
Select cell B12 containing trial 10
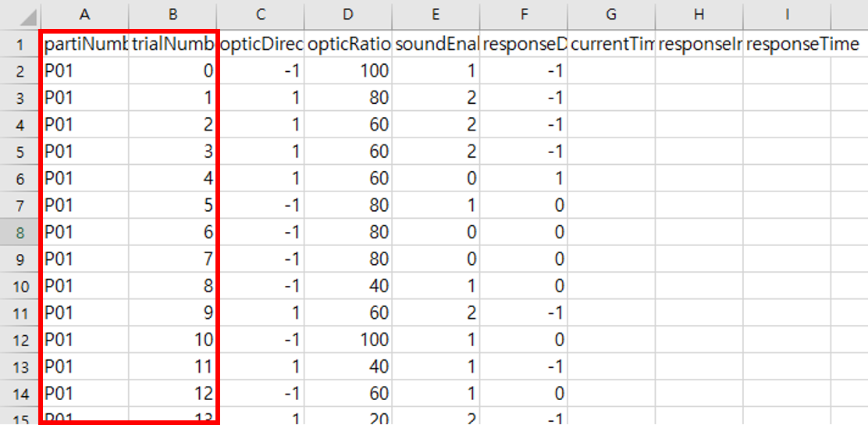[173, 340]
